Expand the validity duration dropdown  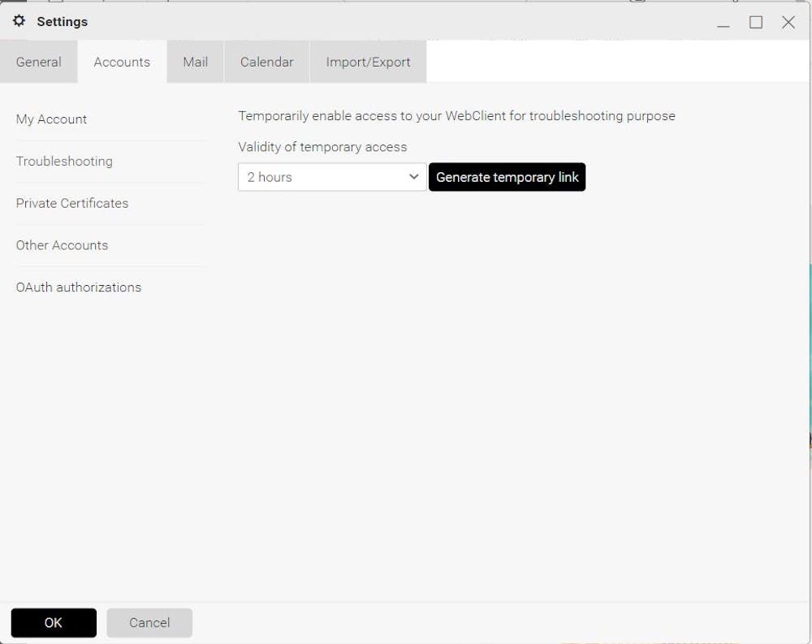[332, 177]
